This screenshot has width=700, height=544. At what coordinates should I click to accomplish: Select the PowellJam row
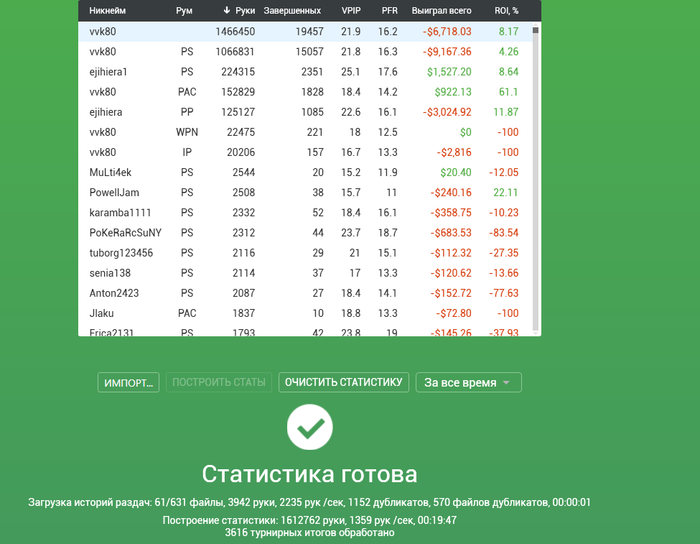coord(305,192)
